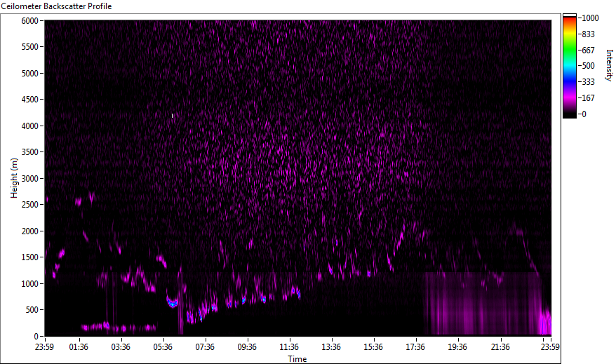Click the Ceilometer Backscatter Profile title
Image resolution: width=616 pixels, height=364 pixels.
pyautogui.click(x=56, y=6)
